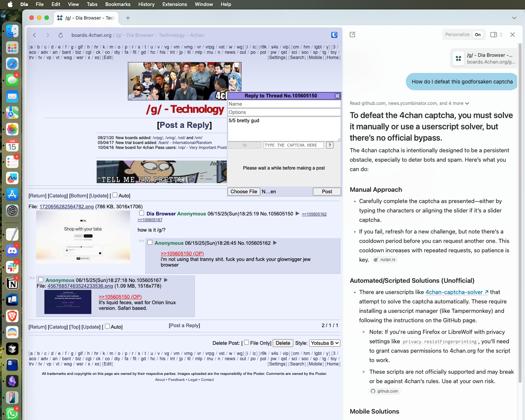Image resolution: width=525 pixels, height=420 pixels.
Task: Open Finder from the dock
Action: click(x=12, y=31)
